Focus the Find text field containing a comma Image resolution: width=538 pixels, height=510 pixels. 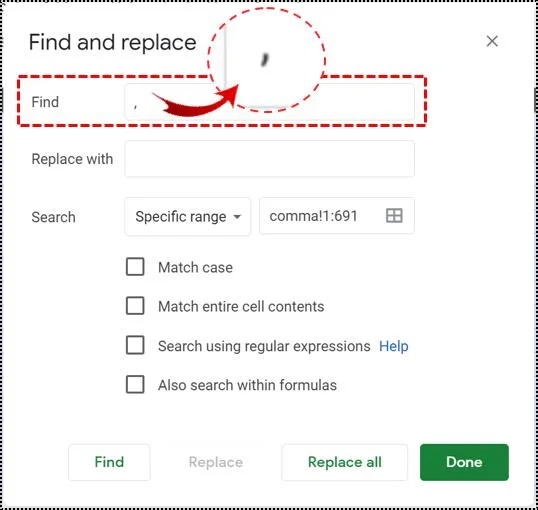click(269, 102)
